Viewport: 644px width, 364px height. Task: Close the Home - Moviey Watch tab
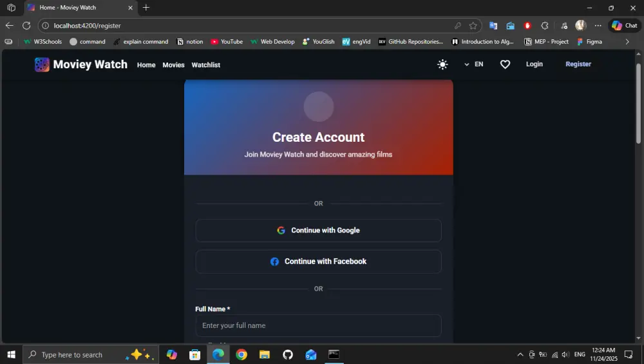(130, 7)
